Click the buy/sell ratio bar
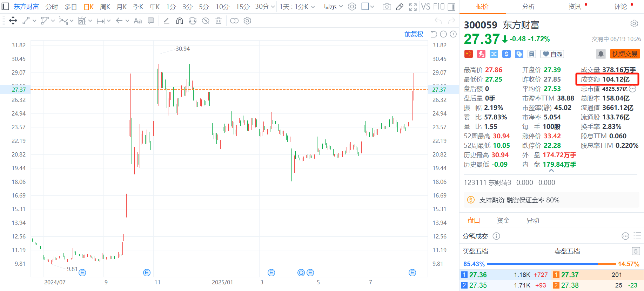Screen dimensions: 644x291 click(x=551, y=264)
